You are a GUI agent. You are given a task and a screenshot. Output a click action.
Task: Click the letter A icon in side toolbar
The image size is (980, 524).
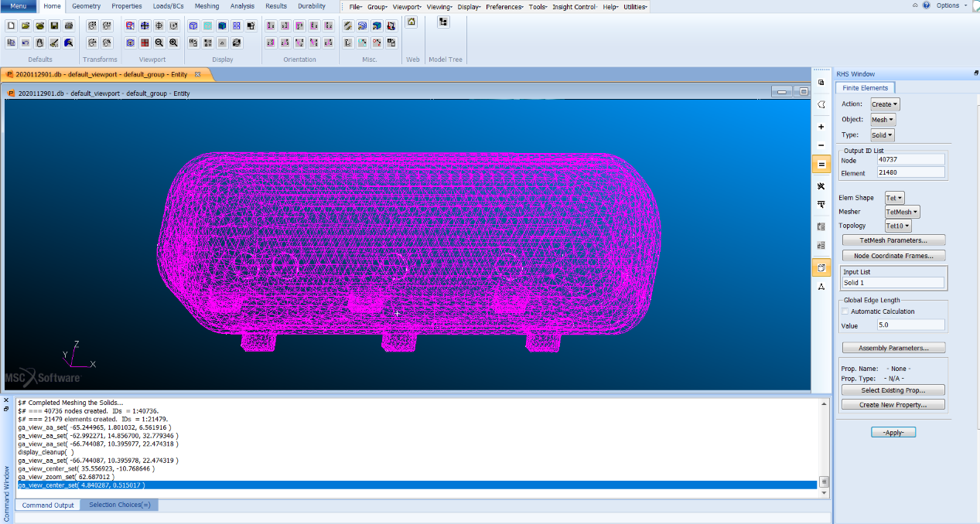click(x=821, y=287)
